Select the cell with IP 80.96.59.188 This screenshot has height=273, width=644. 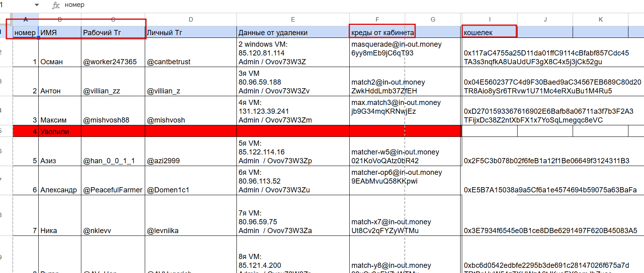tap(293, 81)
